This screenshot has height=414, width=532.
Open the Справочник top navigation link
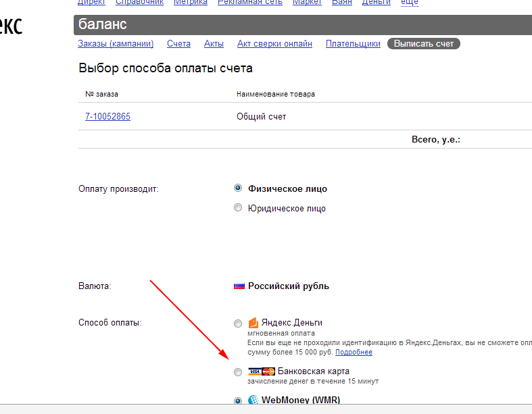pos(139,3)
